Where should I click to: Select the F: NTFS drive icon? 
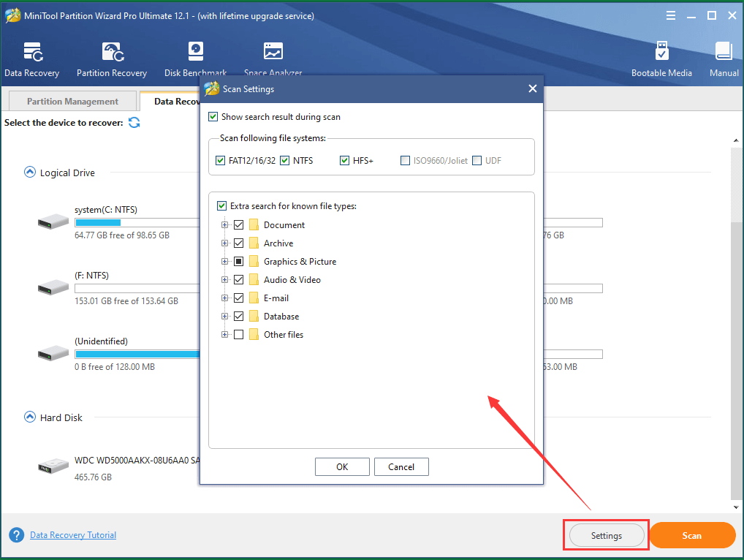[53, 287]
